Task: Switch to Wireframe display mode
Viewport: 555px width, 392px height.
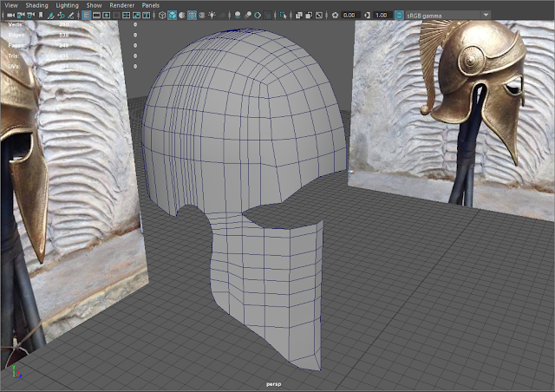Action: pos(162,16)
